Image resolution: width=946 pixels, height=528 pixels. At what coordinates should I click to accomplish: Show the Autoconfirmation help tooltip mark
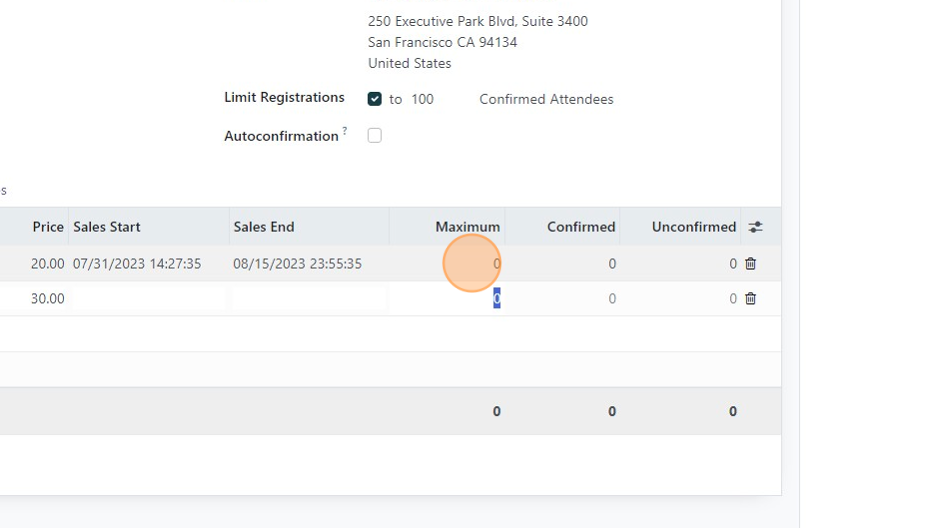click(x=344, y=130)
